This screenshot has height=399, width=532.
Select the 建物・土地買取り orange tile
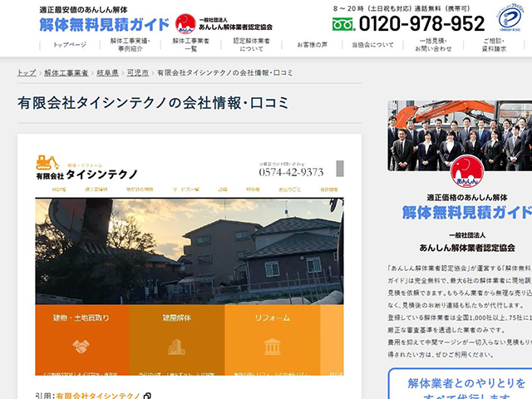point(82,340)
